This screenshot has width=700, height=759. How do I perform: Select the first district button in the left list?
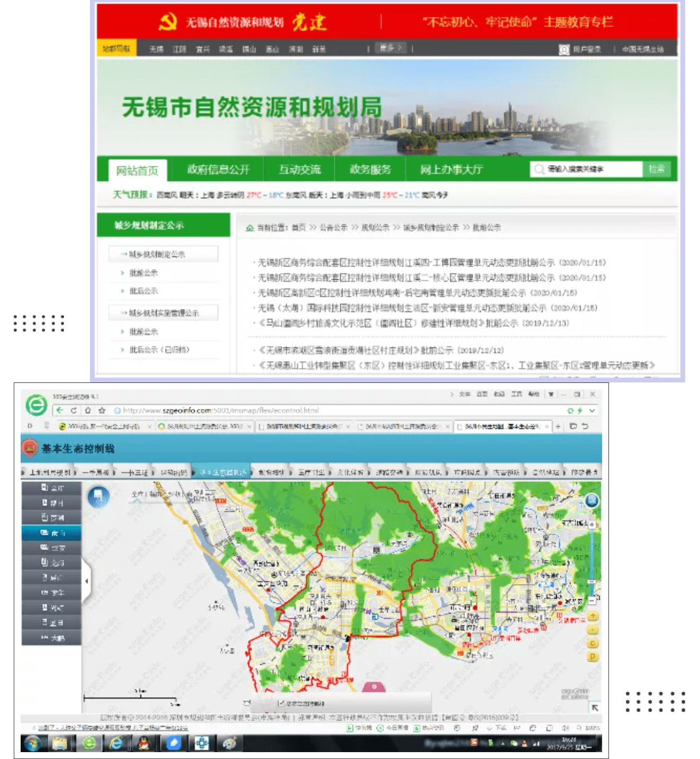click(52, 488)
